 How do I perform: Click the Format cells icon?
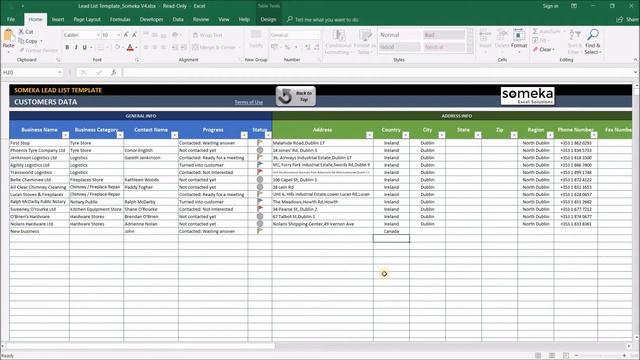(x=519, y=36)
